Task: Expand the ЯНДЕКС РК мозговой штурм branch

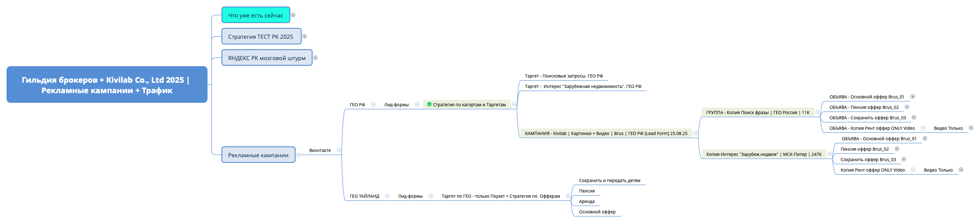Action: click(316, 58)
